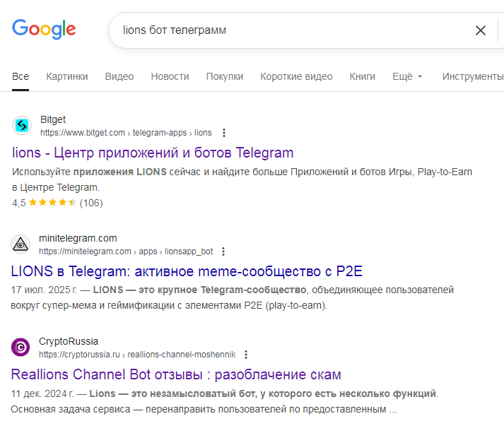Open three-dot menu for CryptoRussia result

click(x=246, y=355)
